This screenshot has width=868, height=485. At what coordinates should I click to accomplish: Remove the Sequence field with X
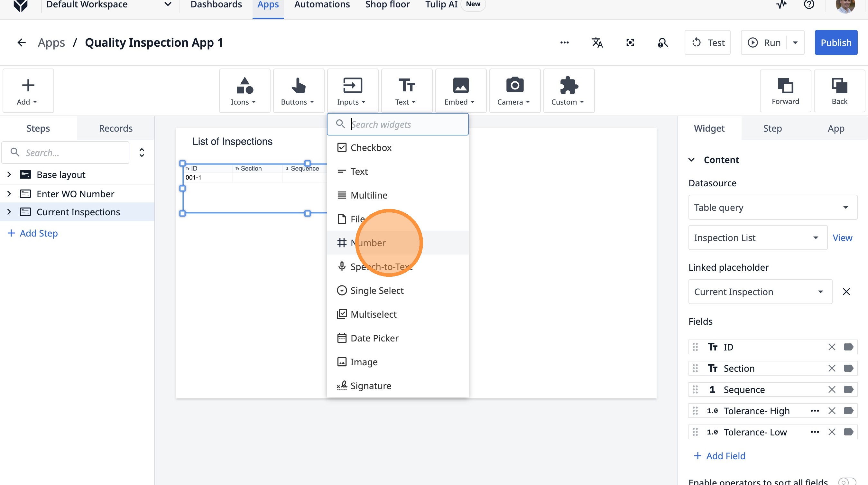831,390
